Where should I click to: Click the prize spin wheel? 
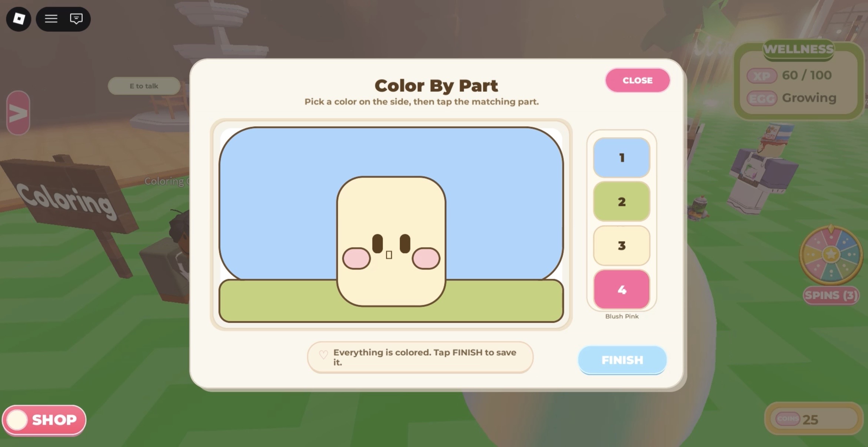pyautogui.click(x=831, y=254)
